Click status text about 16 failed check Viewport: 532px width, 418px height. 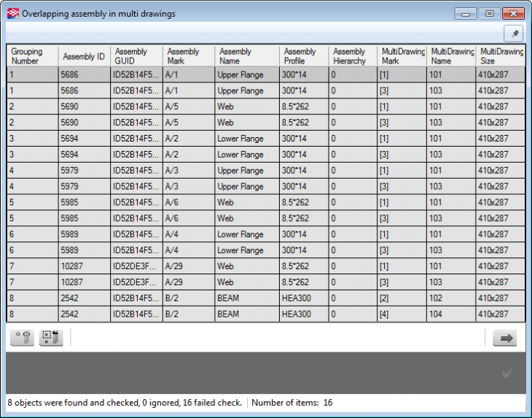125,403
